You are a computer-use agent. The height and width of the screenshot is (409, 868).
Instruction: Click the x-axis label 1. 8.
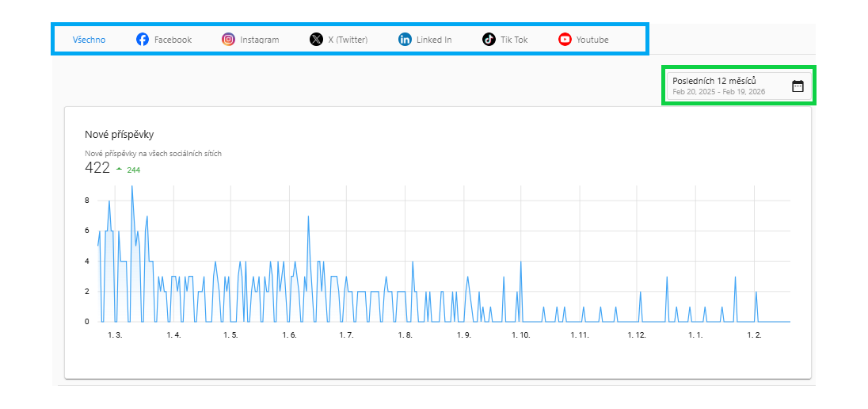405,335
